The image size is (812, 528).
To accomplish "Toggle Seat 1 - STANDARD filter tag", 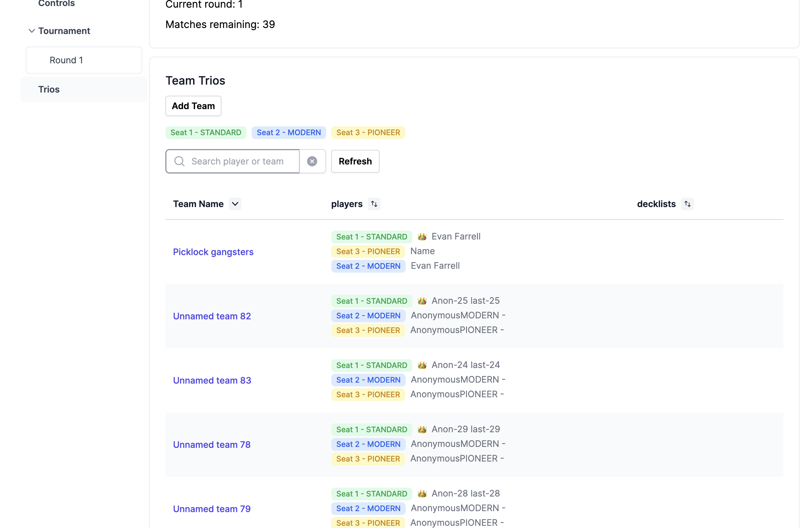I will pyautogui.click(x=206, y=133).
